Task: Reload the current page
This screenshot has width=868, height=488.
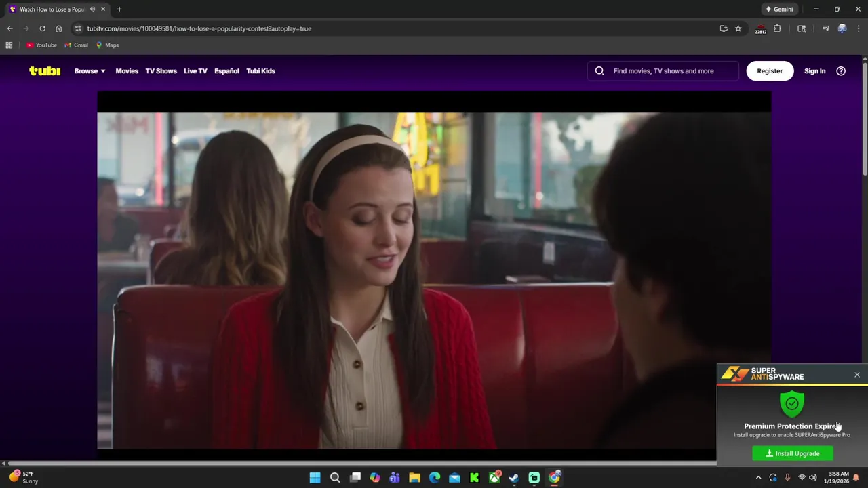Action: pos(42,28)
